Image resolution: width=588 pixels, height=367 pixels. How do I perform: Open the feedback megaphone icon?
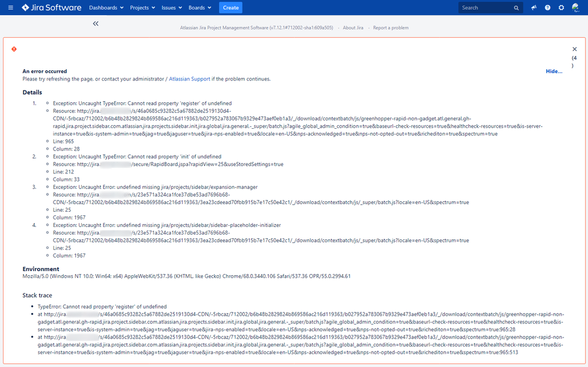click(534, 8)
